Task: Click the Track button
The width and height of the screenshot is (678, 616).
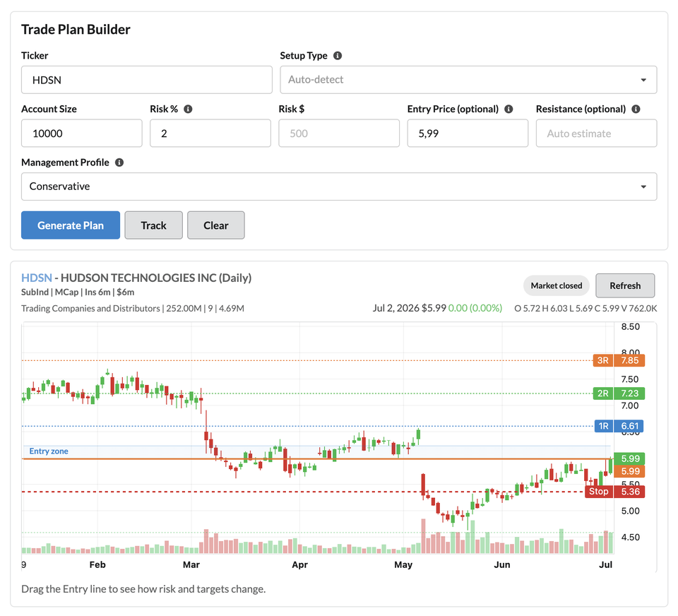Action: tap(153, 225)
